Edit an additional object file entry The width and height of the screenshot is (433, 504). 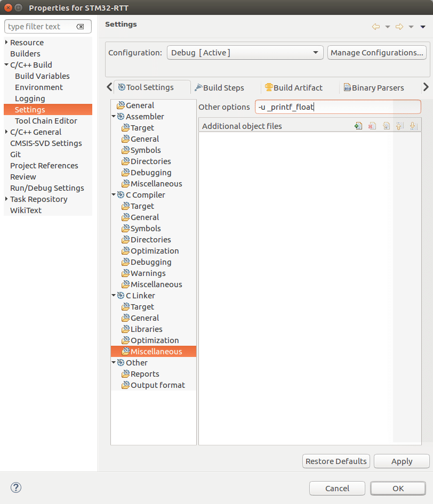386,126
